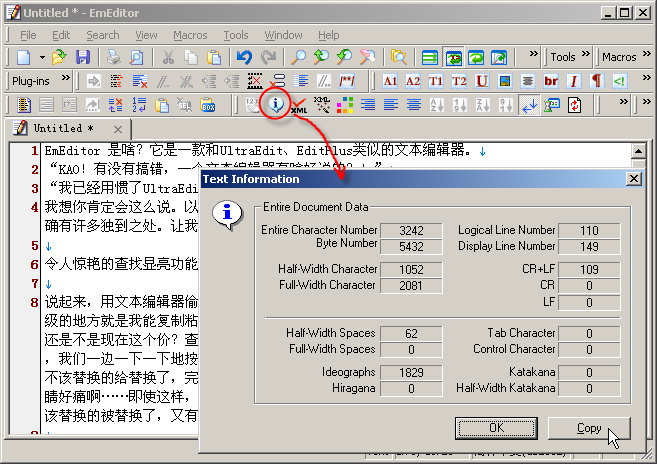This screenshot has width=657, height=464.
Task: Click the Print icon in the toolbar
Action: pos(113,57)
